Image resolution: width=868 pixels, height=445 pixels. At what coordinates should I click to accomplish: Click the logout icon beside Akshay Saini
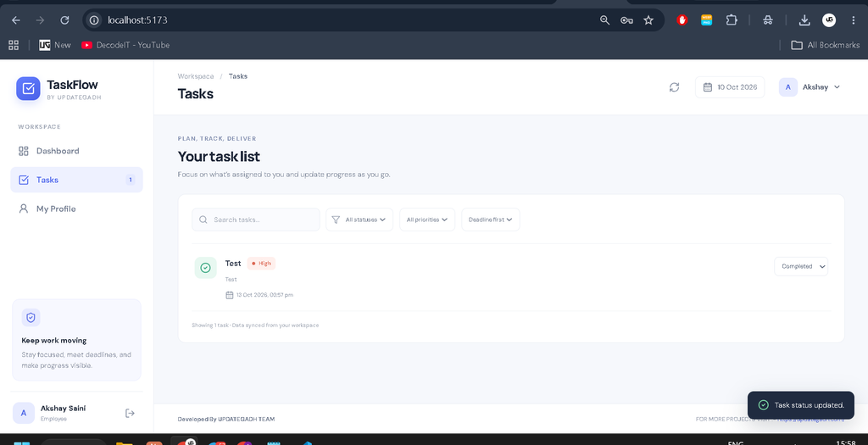point(130,413)
